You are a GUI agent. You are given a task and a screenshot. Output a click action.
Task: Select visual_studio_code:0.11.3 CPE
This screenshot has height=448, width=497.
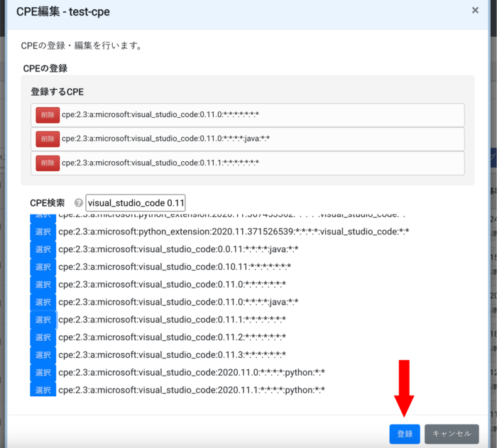point(43,355)
